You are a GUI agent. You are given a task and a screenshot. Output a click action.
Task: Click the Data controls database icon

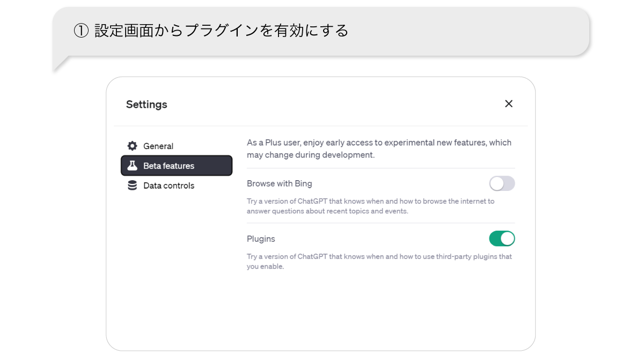(x=132, y=186)
